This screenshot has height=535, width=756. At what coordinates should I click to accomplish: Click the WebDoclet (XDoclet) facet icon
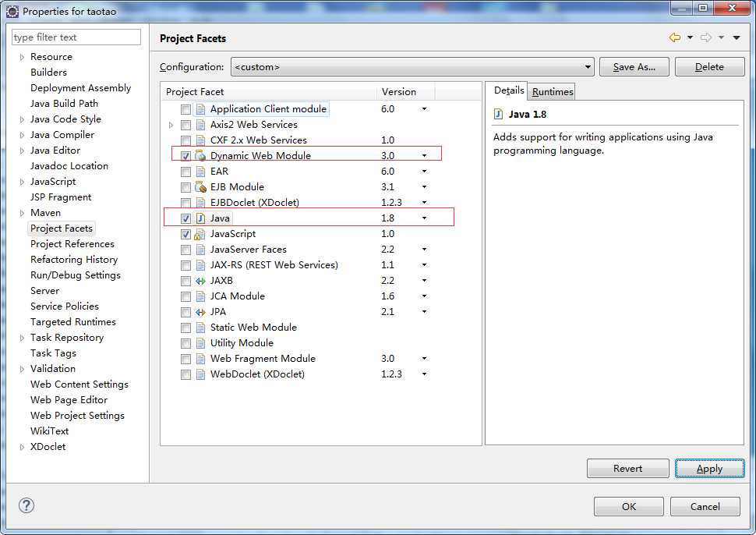coord(200,374)
